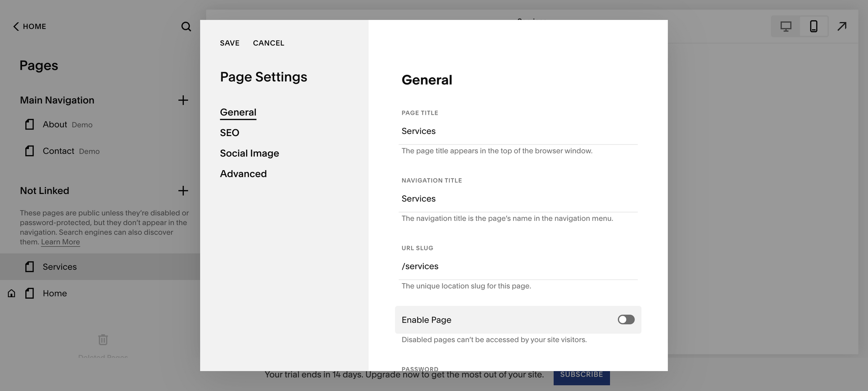868x391 pixels.
Task: Switch to the Advanced settings tab
Action: 243,174
